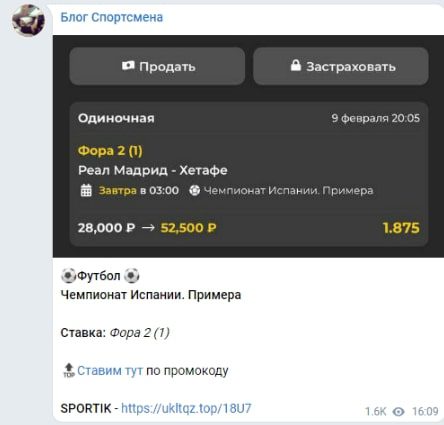Open the ukltqz.top/18U7 link

click(x=186, y=408)
